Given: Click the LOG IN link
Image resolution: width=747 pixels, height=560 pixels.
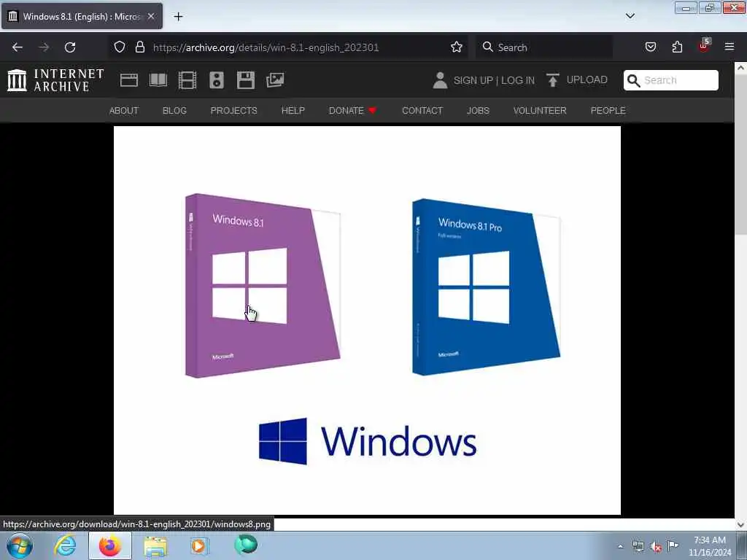Looking at the screenshot, I should click(x=518, y=80).
